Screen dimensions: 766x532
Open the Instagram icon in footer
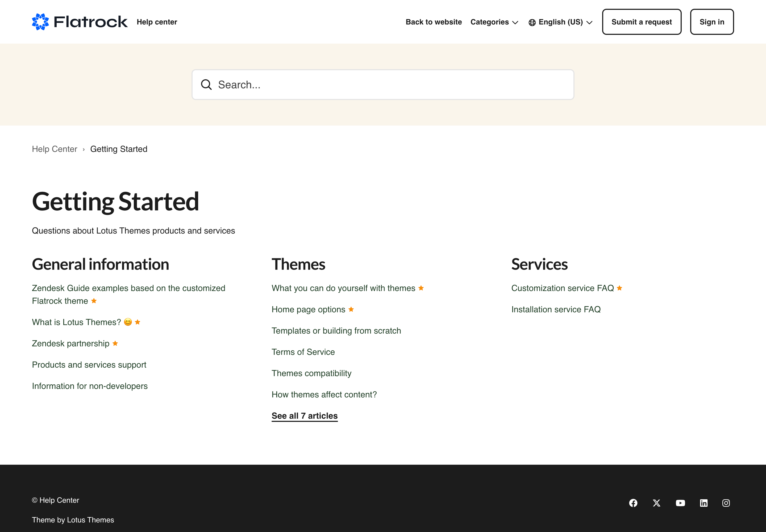(x=726, y=503)
